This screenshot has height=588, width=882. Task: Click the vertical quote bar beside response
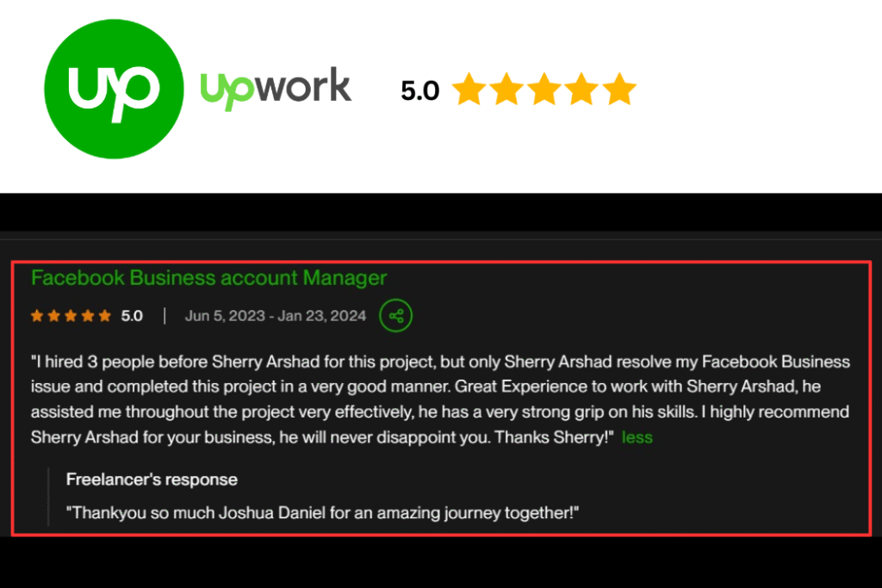[49, 497]
